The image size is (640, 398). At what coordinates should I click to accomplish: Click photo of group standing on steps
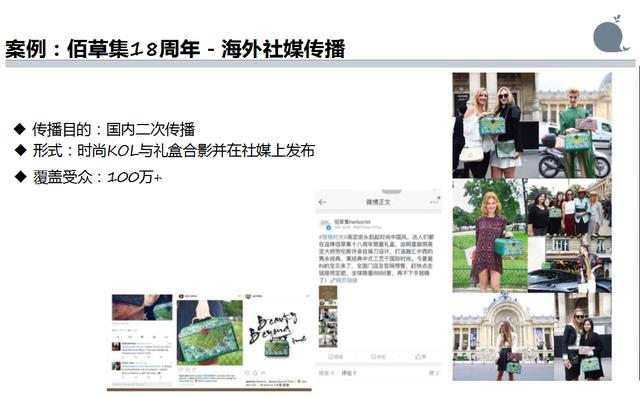(x=570, y=207)
